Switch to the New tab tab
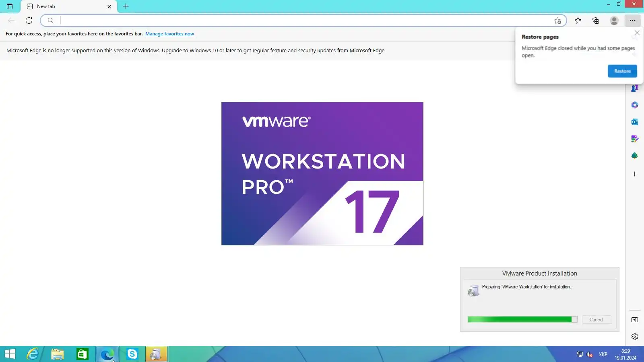 (68, 6)
